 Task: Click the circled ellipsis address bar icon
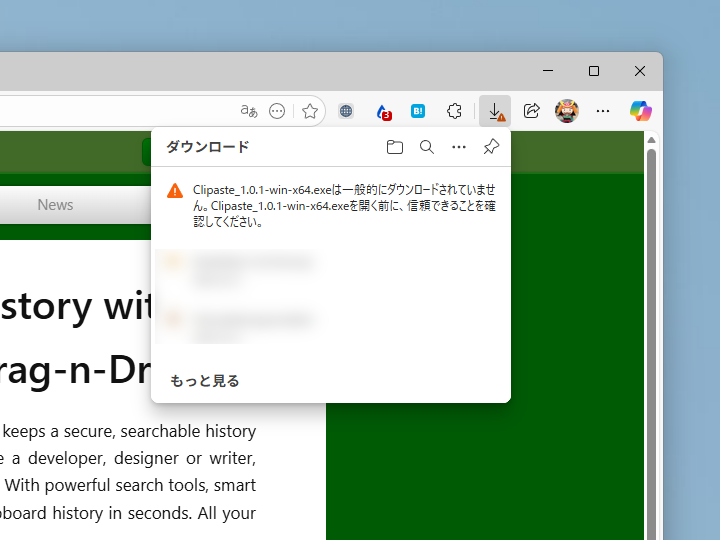point(277,111)
